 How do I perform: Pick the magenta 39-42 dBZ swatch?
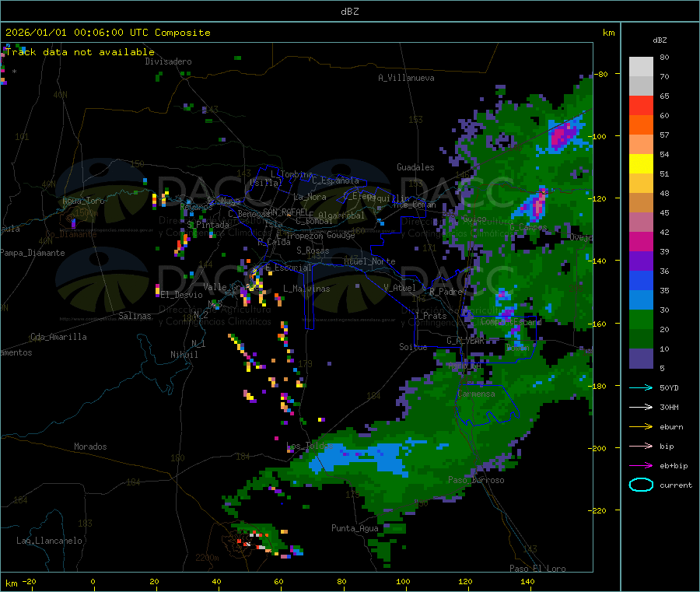click(641, 241)
